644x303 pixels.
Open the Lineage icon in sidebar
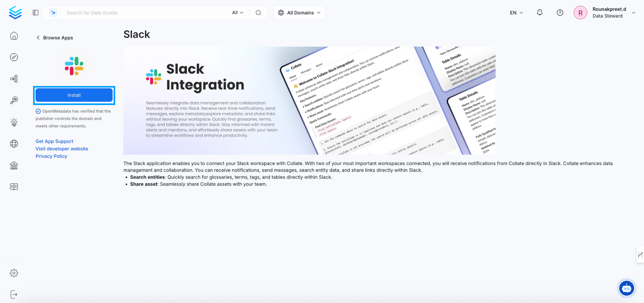click(14, 79)
